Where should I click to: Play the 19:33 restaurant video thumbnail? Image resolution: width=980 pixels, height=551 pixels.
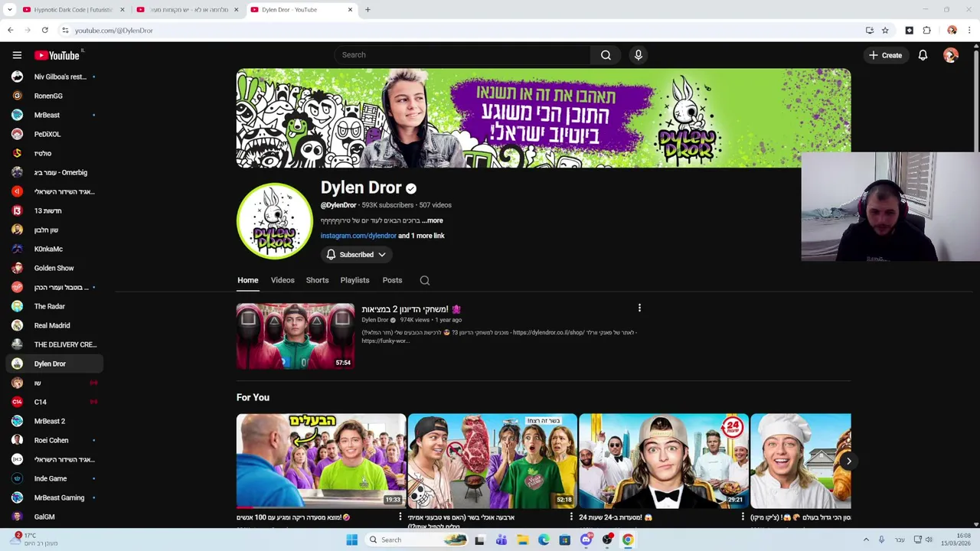tap(321, 461)
